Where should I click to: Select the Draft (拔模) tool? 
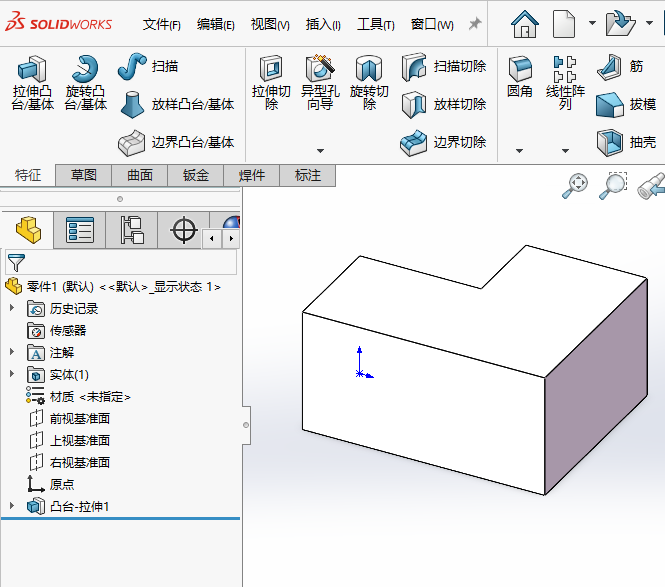click(x=626, y=105)
